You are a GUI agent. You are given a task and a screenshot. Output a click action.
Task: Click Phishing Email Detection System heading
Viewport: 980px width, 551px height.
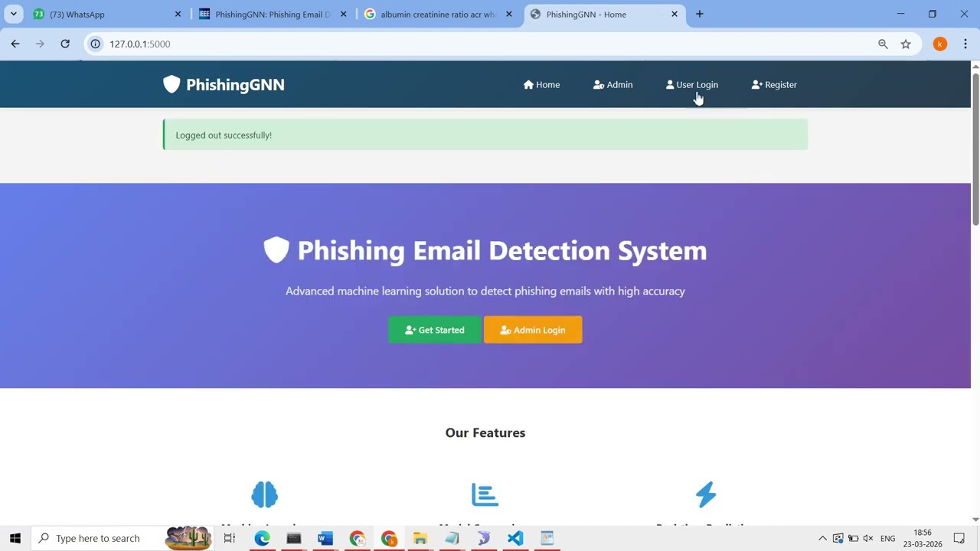[x=501, y=250]
